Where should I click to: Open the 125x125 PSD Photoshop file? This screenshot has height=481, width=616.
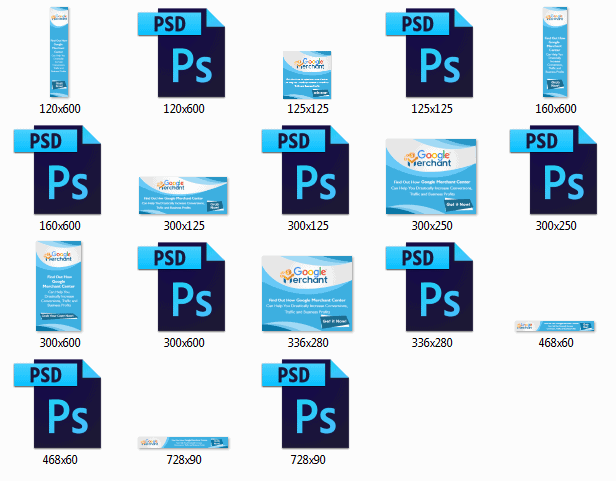(432, 50)
